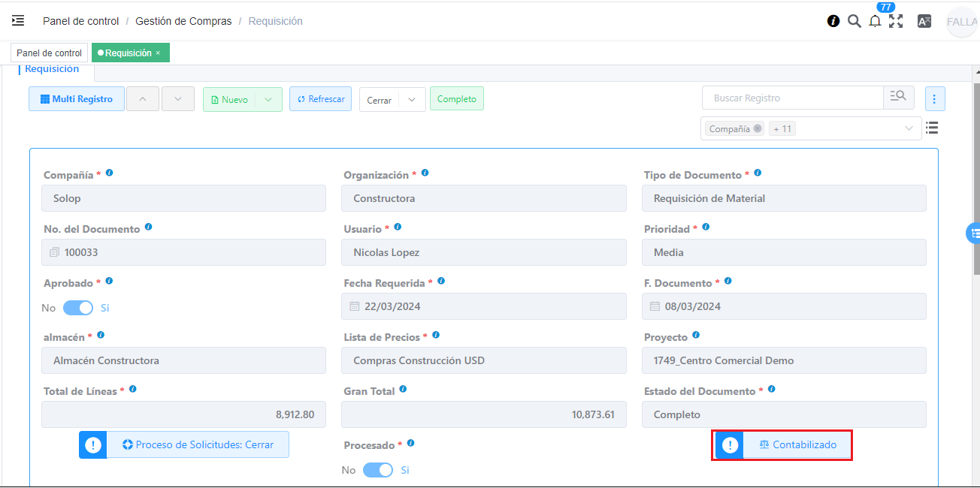980x488 pixels.
Task: Open the notifications bell showing 77
Action: [x=875, y=21]
